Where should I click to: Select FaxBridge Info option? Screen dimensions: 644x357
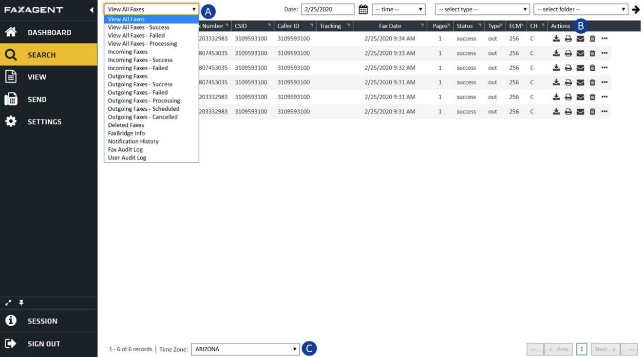(x=152, y=133)
